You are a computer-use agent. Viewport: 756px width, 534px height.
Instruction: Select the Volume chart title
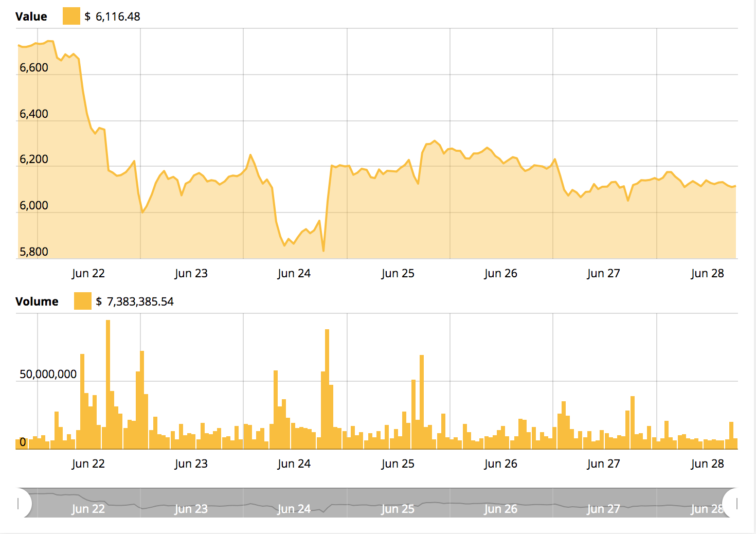37,301
